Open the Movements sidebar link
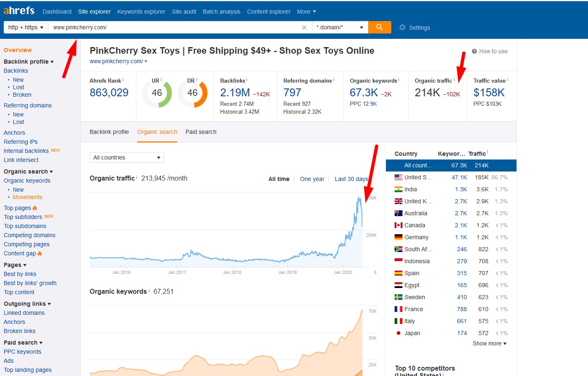This screenshot has width=588, height=376. pyautogui.click(x=27, y=197)
